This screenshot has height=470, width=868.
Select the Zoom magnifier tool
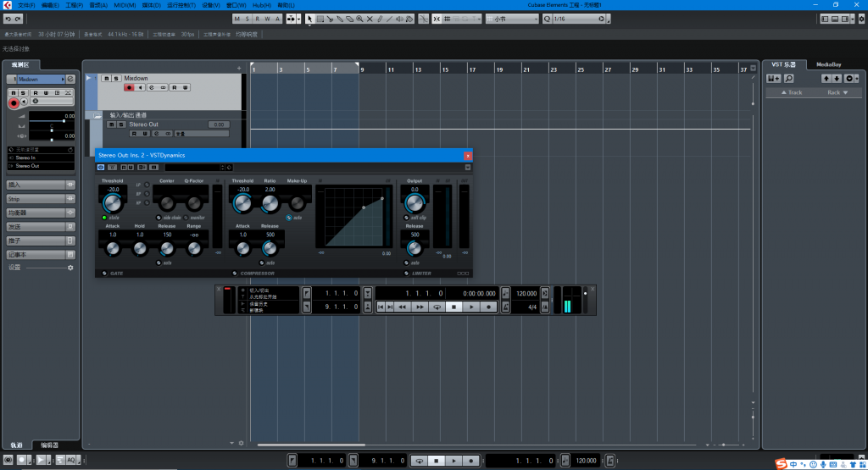359,19
